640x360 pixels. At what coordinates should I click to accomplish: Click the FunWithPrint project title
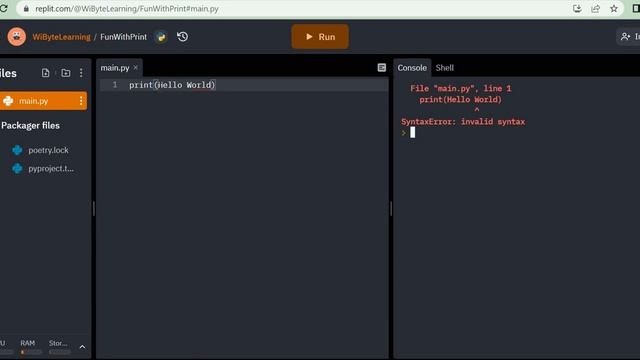point(123,37)
